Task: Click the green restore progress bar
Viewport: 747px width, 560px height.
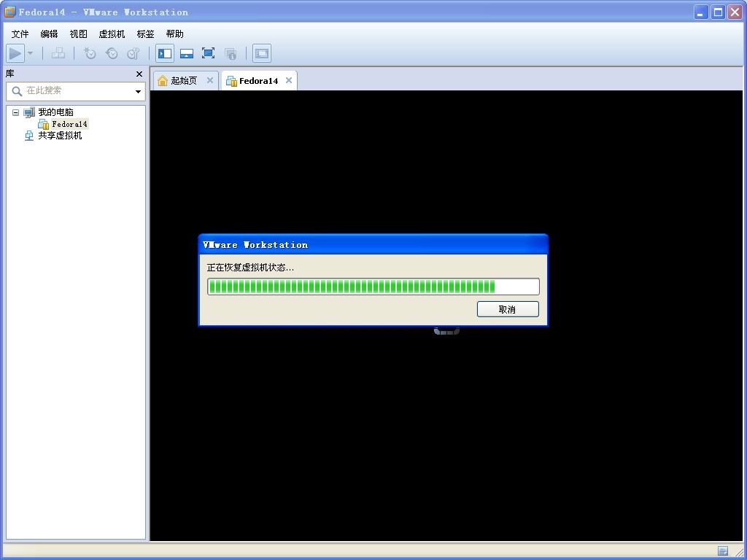Action: 373,287
